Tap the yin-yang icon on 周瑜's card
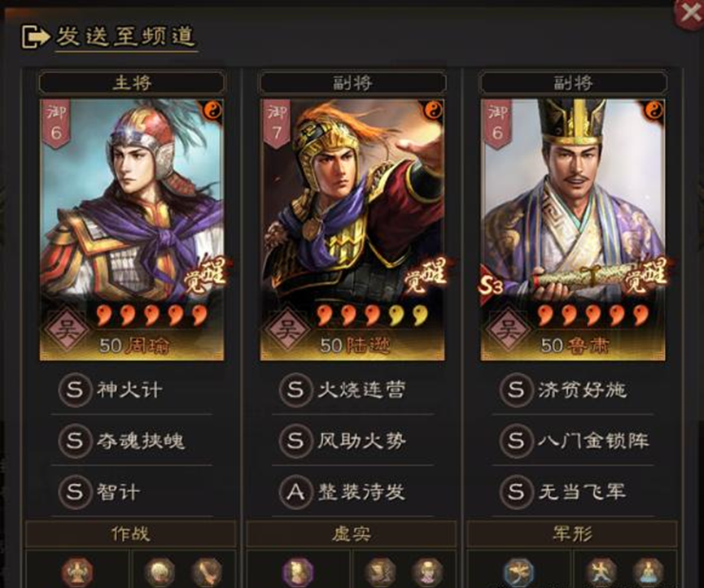The height and width of the screenshot is (588, 704). pyautogui.click(x=212, y=110)
